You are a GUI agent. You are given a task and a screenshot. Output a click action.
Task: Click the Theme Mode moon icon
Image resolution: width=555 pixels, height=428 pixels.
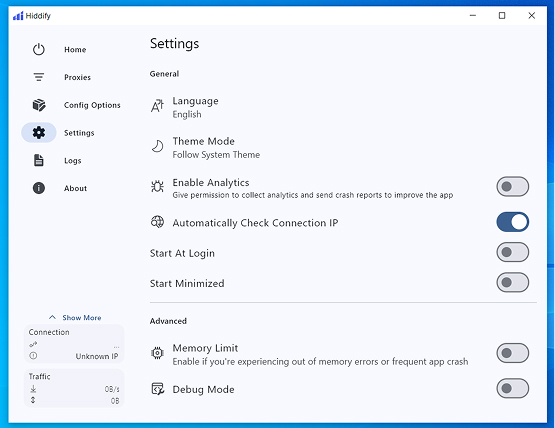click(158, 146)
